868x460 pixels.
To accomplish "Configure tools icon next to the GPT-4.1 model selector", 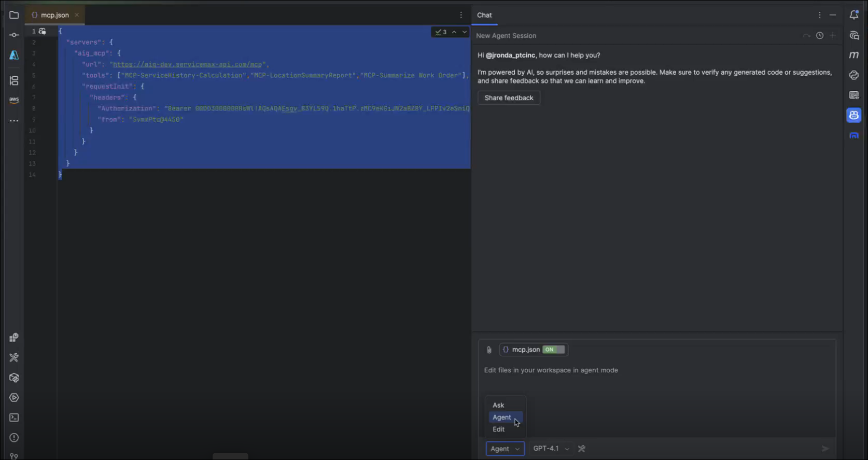I will click(x=582, y=449).
